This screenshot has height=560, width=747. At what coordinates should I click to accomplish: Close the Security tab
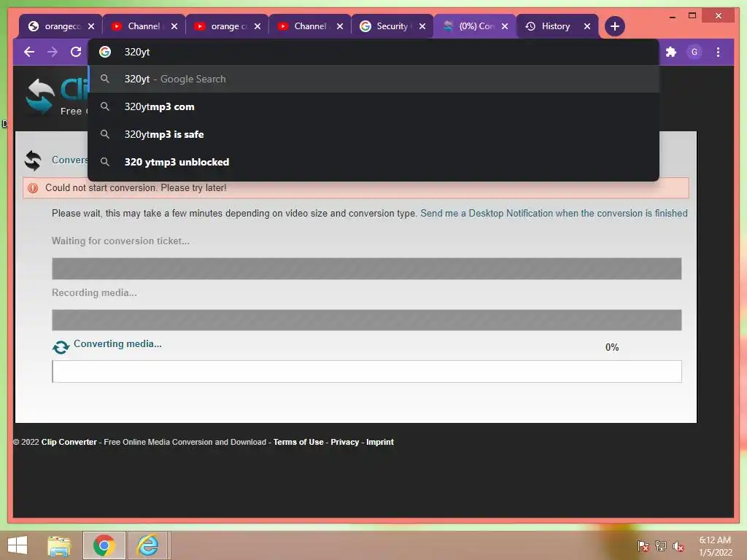[x=422, y=26]
